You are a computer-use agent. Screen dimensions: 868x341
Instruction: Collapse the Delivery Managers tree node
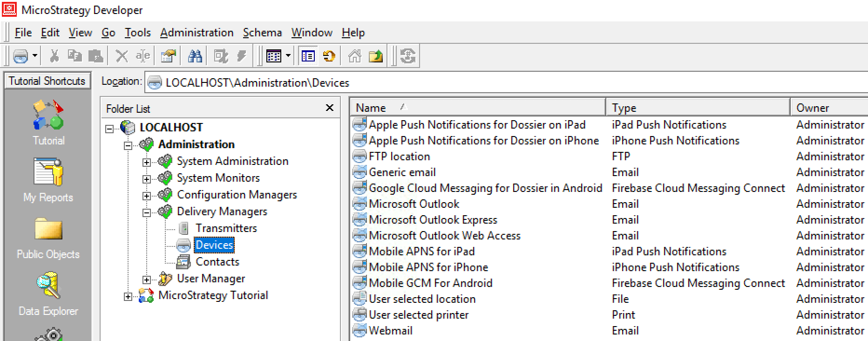point(147,212)
